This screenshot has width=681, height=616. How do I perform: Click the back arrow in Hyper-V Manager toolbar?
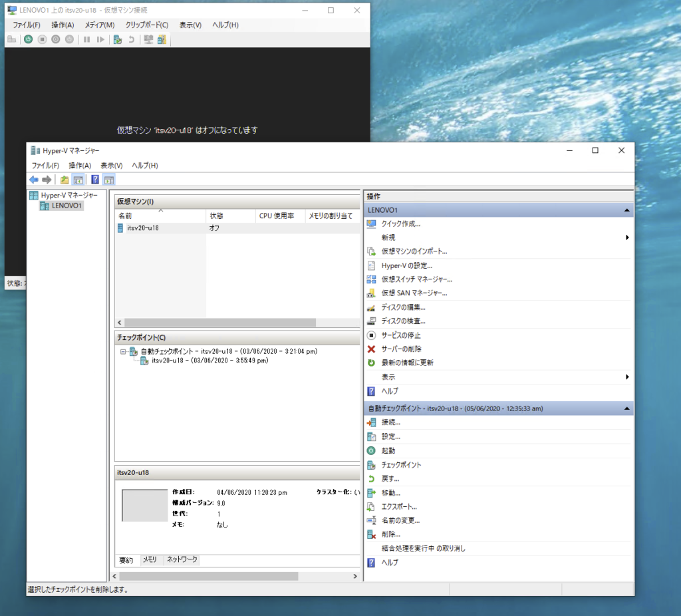(34, 180)
